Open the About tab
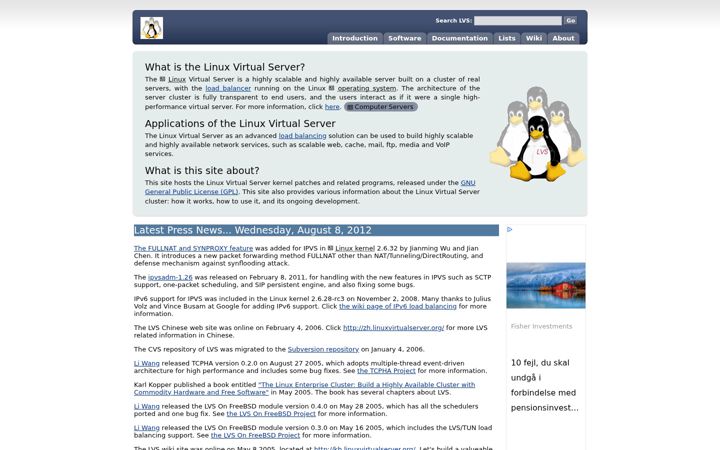 563,38
